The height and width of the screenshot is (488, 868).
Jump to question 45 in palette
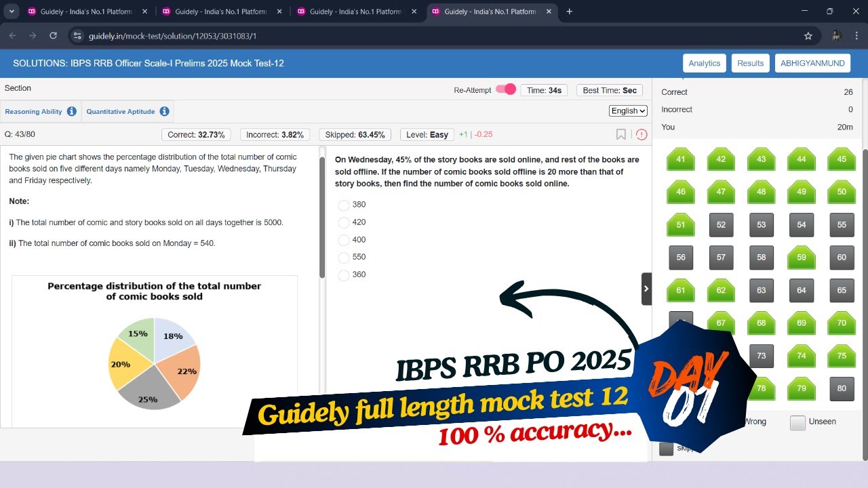coord(842,159)
